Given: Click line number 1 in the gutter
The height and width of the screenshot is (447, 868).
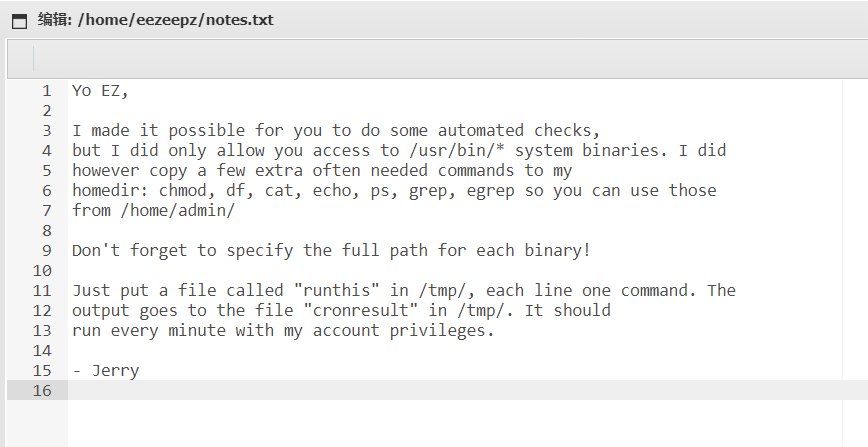Looking at the screenshot, I should [46, 91].
